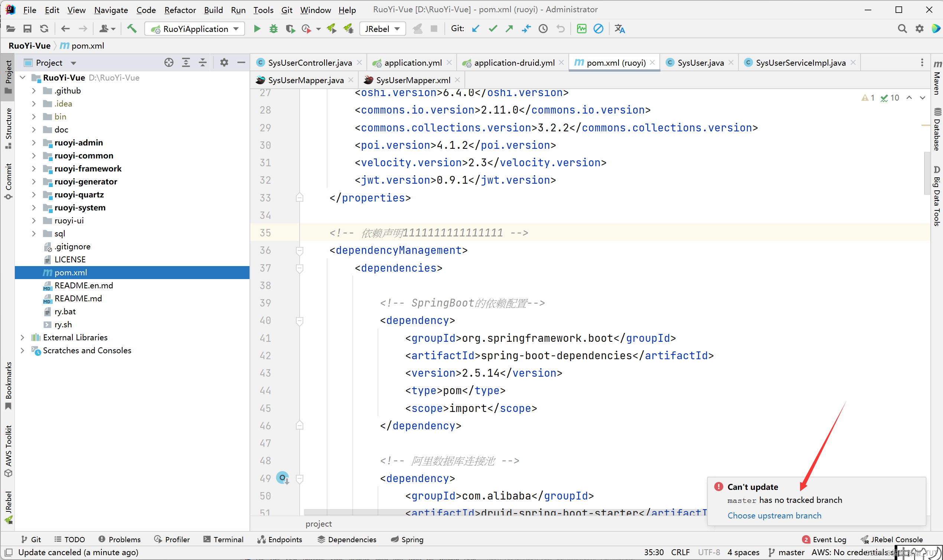The height and width of the screenshot is (560, 943).
Task: Open the Refactor menu
Action: [x=180, y=10]
